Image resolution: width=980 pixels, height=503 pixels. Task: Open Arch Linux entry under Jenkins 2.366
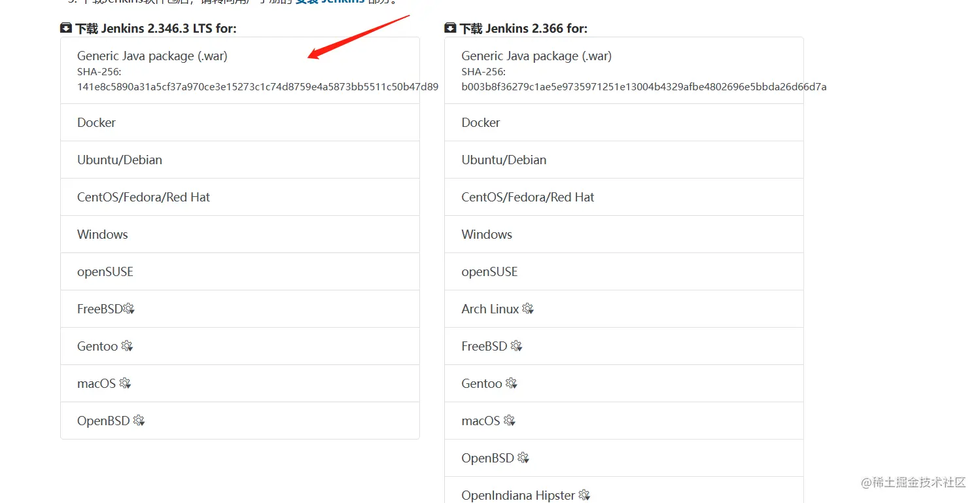pos(624,309)
